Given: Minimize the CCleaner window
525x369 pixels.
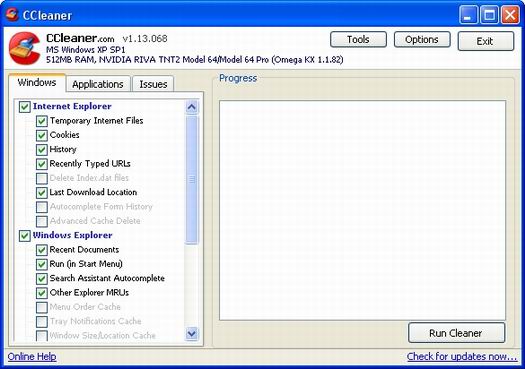Looking at the screenshot, I should click(x=468, y=15).
